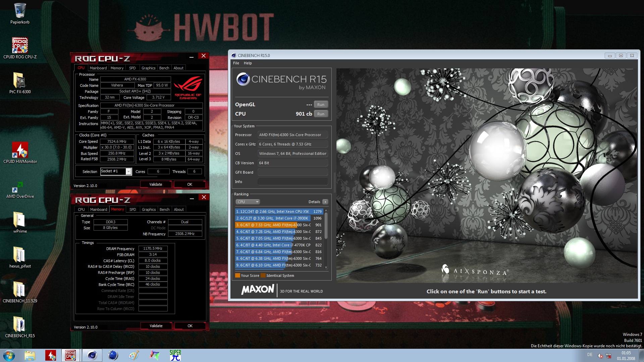
Task: Open the Help menu in Cinebench
Action: coord(248,63)
